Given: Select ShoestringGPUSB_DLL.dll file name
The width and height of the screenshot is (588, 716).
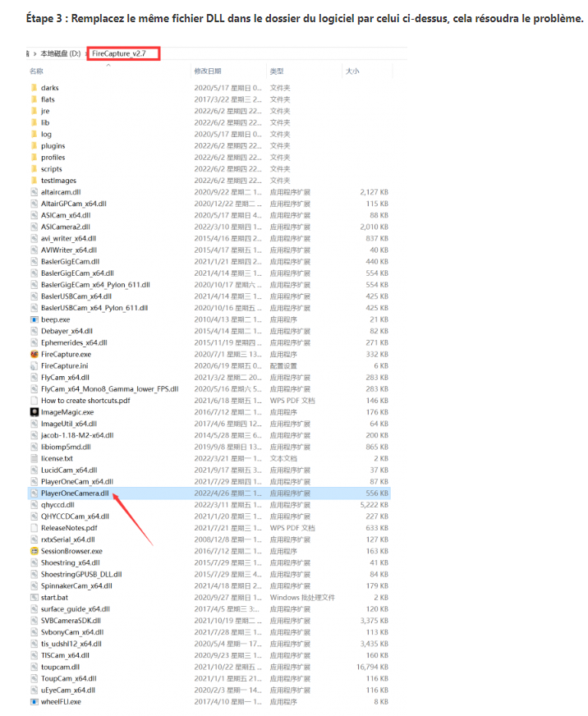Looking at the screenshot, I should click(81, 575).
